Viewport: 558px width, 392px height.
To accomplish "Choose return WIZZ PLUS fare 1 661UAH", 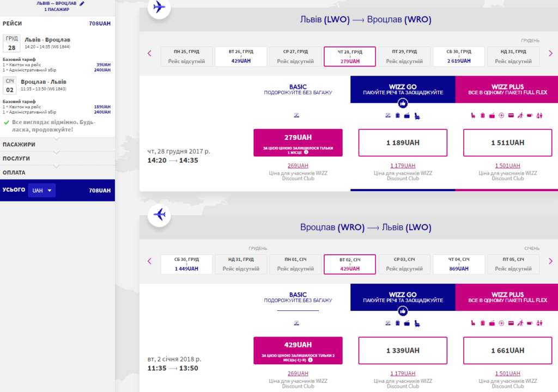I will [x=507, y=351].
